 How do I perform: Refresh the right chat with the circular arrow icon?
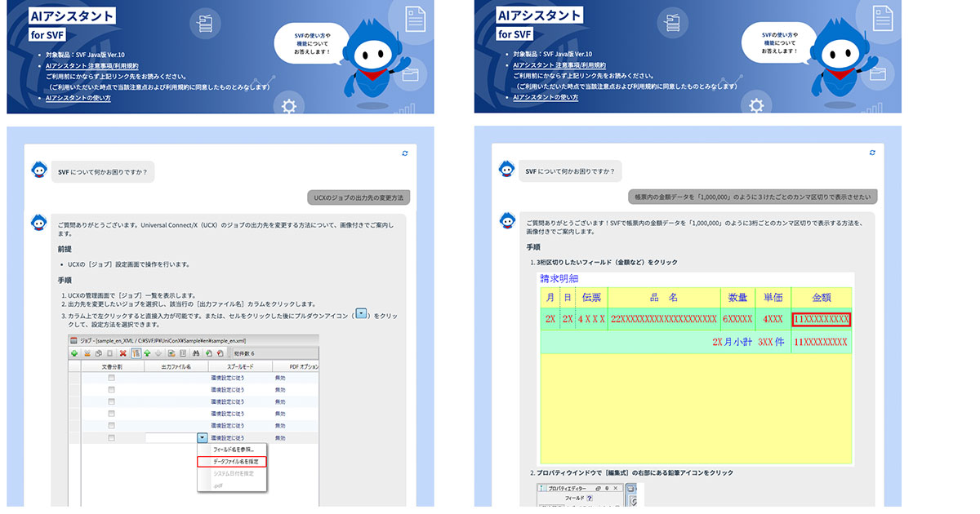click(872, 152)
